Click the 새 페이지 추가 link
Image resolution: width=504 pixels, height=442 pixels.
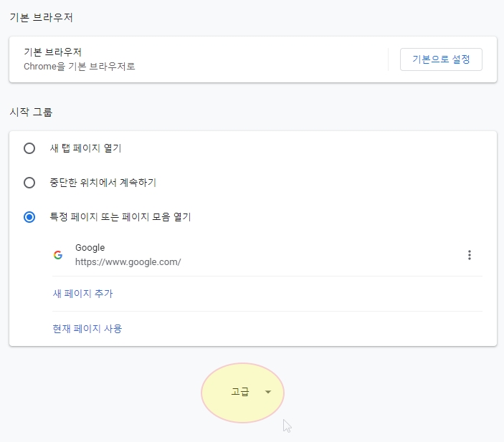coord(82,294)
